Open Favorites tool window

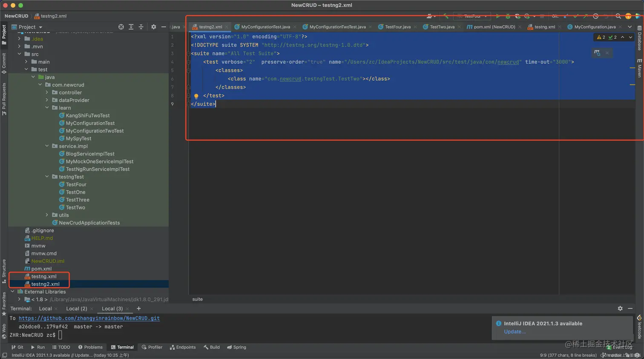coord(4,304)
